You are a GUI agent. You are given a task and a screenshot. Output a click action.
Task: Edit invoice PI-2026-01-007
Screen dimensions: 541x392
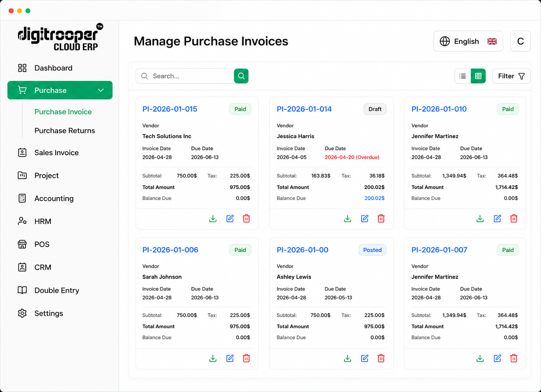click(x=497, y=358)
